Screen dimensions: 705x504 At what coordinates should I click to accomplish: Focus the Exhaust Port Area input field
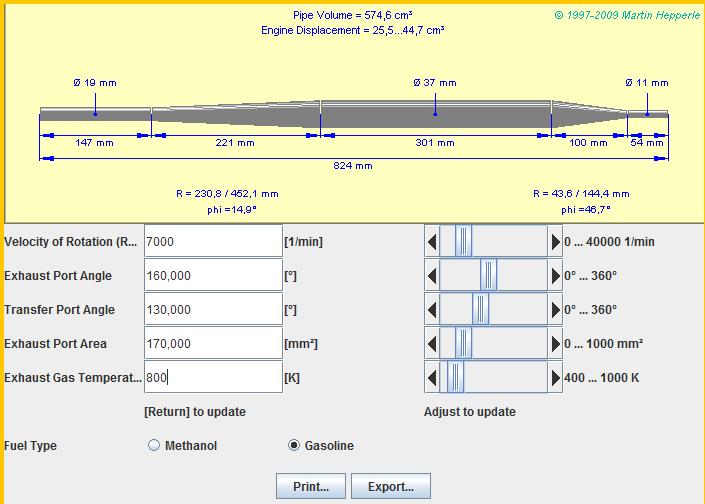click(x=213, y=344)
